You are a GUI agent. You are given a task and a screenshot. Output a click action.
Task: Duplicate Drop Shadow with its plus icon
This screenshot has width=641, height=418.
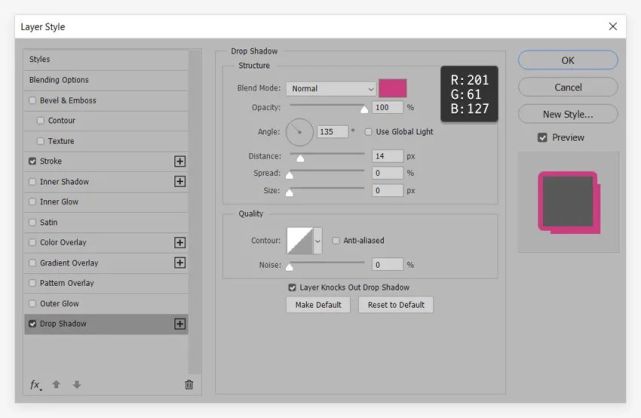pyautogui.click(x=179, y=324)
